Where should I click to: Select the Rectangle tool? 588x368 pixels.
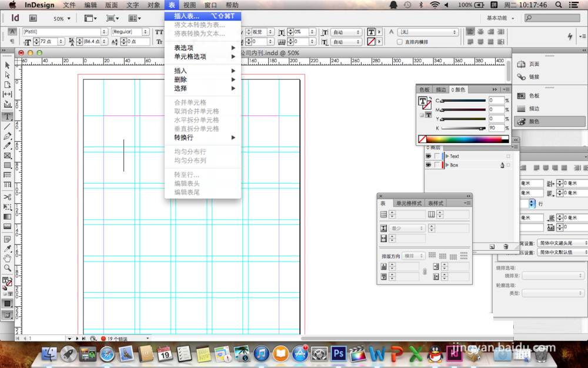(7, 165)
